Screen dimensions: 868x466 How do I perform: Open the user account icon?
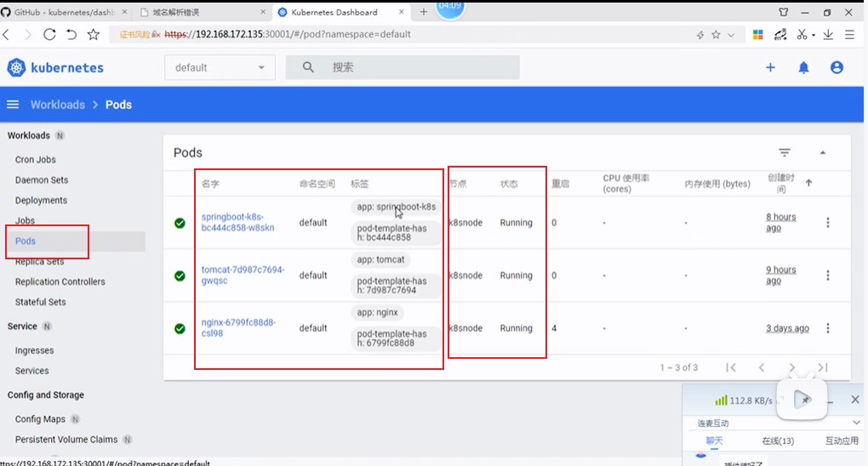pos(837,67)
